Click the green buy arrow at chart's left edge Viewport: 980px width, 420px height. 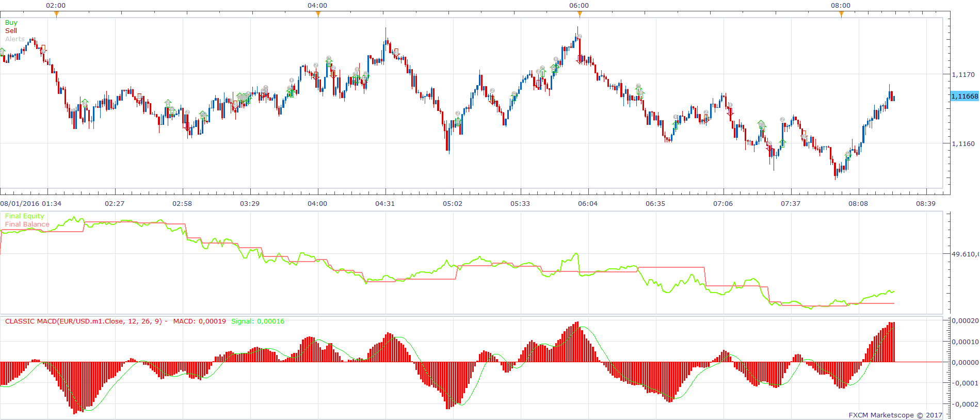(2, 52)
